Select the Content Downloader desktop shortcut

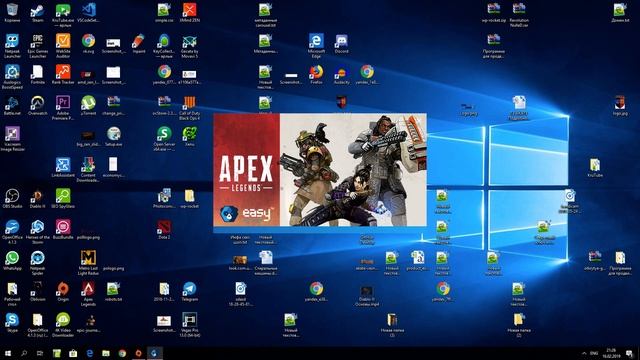(x=88, y=170)
